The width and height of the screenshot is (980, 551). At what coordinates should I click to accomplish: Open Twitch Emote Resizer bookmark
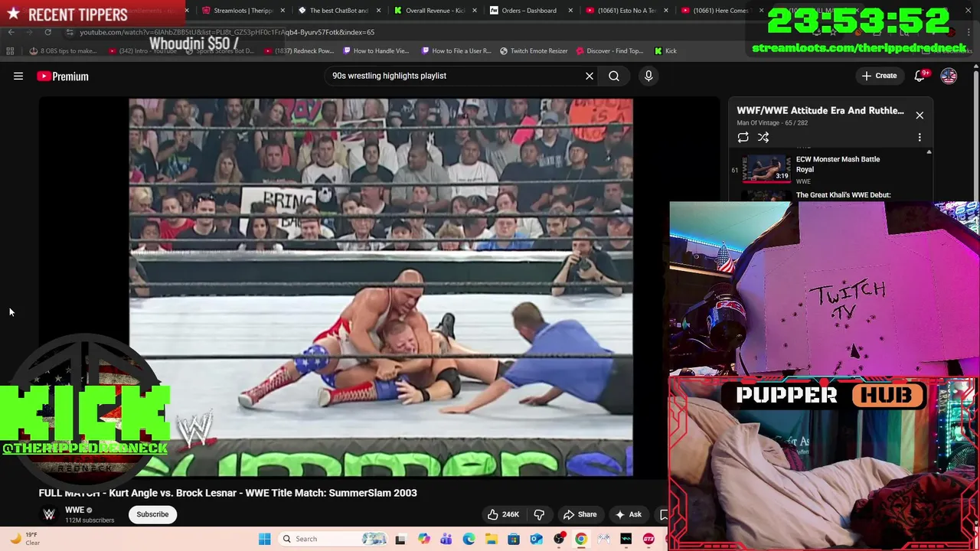[x=534, y=51]
